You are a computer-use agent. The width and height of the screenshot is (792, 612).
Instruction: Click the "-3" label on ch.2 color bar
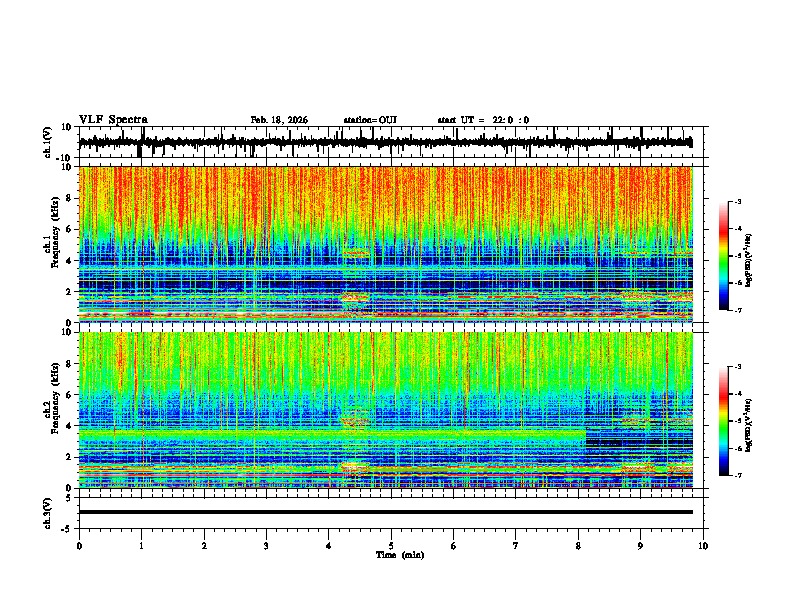pos(737,367)
